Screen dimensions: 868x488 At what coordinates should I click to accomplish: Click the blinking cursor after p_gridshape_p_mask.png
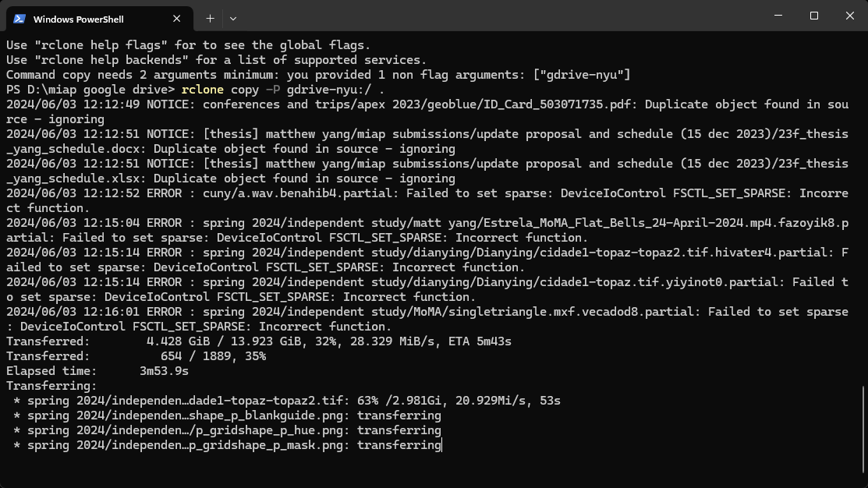point(442,445)
